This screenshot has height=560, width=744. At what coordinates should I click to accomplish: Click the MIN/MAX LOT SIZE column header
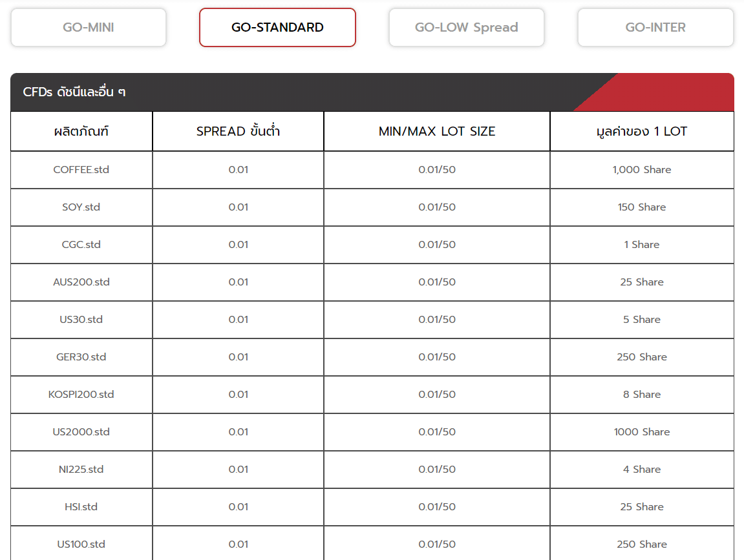pyautogui.click(x=437, y=131)
